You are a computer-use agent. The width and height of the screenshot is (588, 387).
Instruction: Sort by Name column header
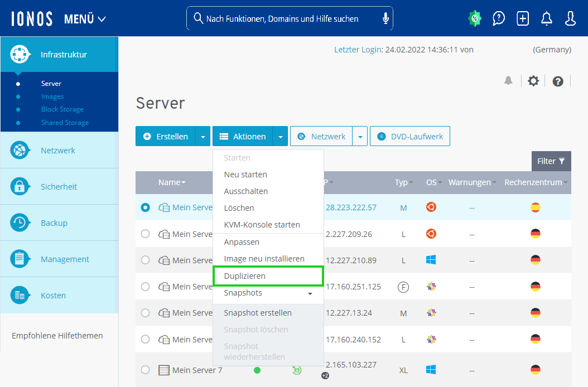[x=172, y=182]
